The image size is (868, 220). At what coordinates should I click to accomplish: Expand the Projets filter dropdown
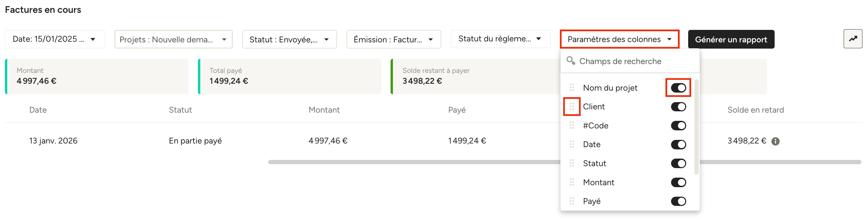pos(173,39)
